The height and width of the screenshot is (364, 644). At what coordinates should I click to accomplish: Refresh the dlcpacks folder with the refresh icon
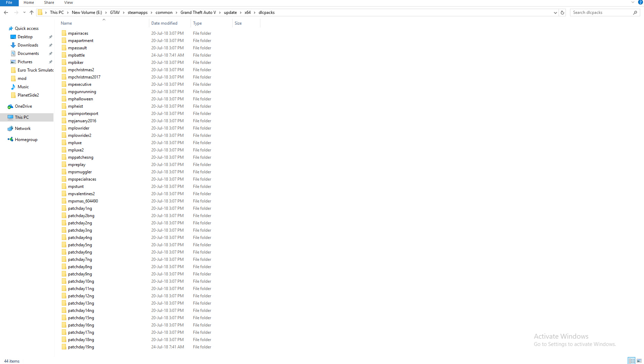[562, 12]
